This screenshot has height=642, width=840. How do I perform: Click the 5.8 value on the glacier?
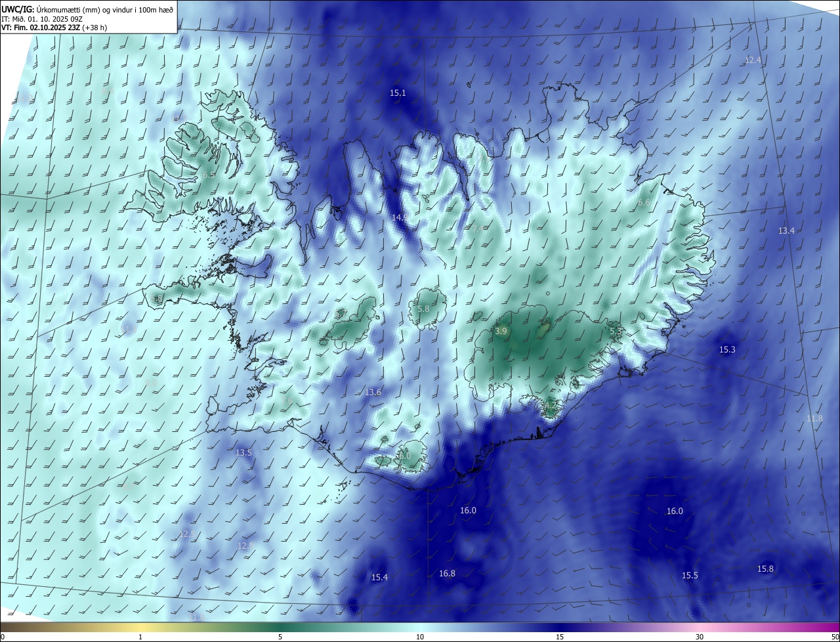pyautogui.click(x=423, y=309)
